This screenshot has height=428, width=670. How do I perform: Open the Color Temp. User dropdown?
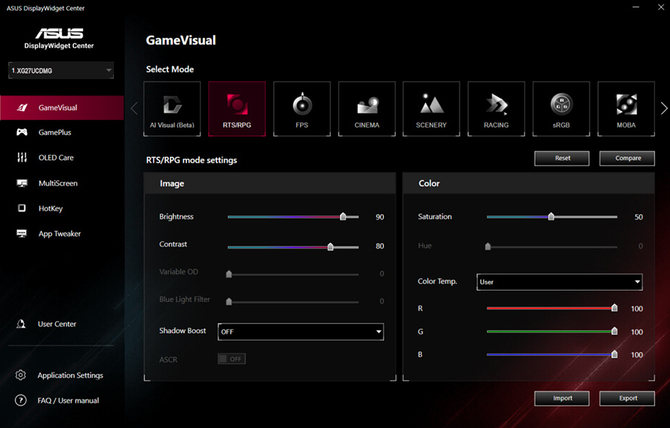(559, 282)
